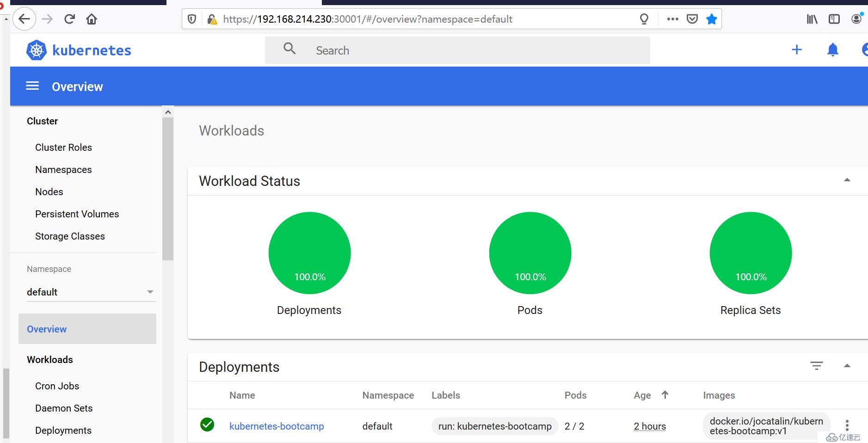Click the Deployments status pie chart
This screenshot has height=443, width=868.
click(x=309, y=253)
